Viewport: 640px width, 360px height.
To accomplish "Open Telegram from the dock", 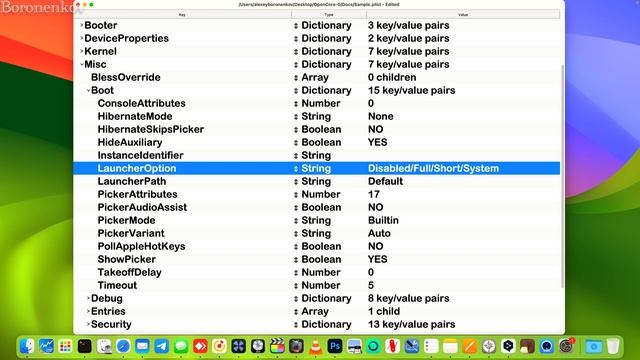I will (x=161, y=346).
